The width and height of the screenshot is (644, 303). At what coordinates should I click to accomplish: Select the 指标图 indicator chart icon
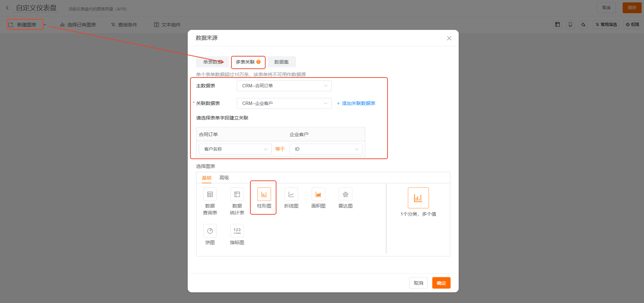237,231
